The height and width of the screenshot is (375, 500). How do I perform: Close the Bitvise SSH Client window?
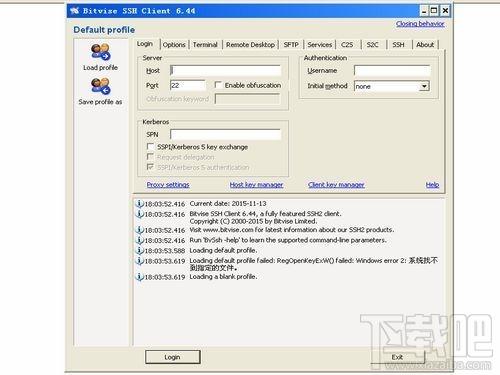click(x=445, y=11)
